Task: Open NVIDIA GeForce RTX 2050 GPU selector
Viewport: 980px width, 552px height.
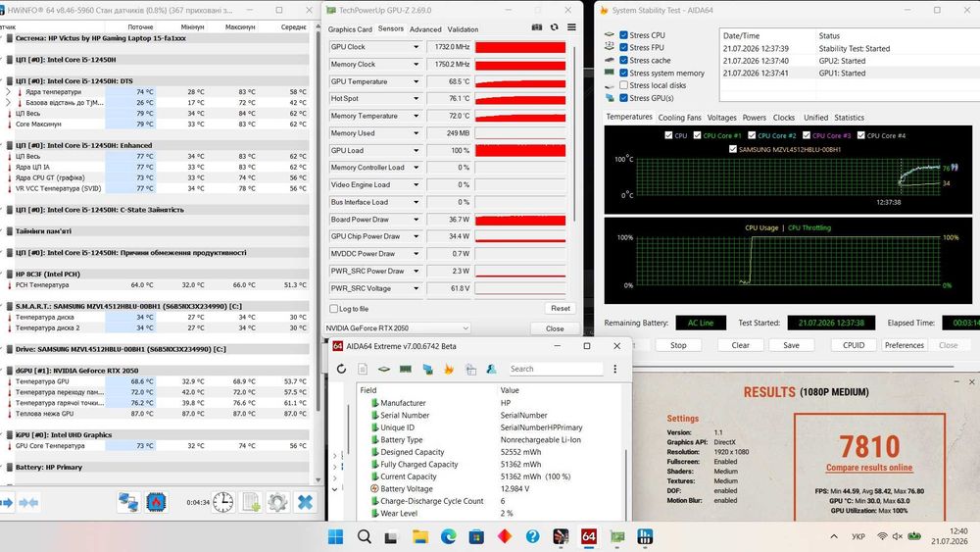Action: [397, 328]
